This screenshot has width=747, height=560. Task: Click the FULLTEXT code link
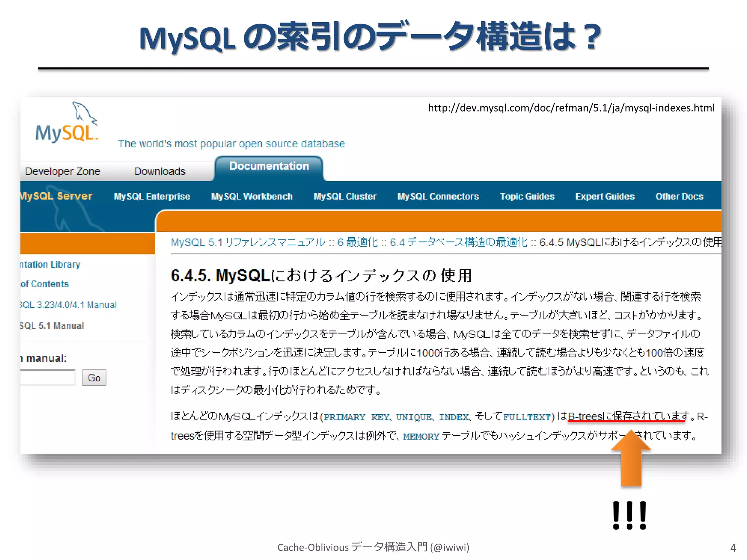527,417
